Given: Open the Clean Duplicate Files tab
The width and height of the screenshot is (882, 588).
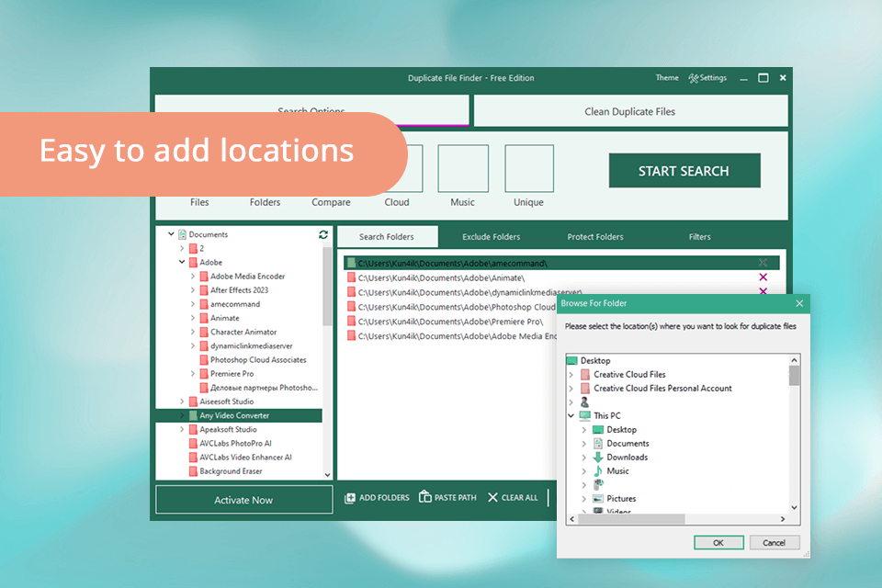Looking at the screenshot, I should [x=630, y=111].
